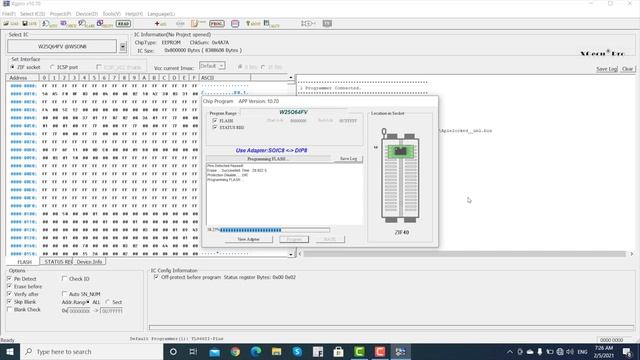This screenshot has width=640, height=360.
Task: Open the Select IC menu
Action: click(33, 14)
